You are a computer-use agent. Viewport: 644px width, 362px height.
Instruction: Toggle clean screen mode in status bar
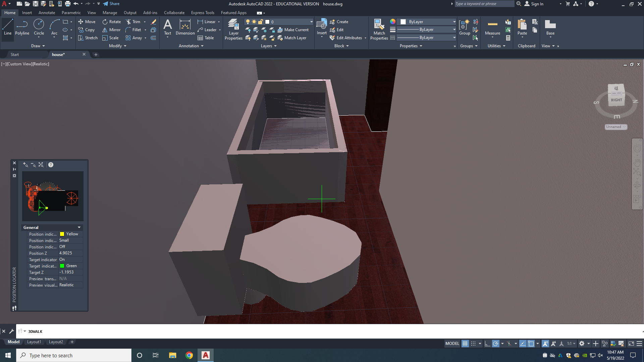tap(631, 344)
